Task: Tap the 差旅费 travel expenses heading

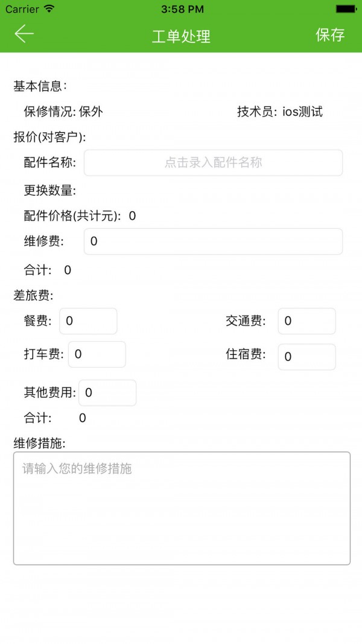Action: click(x=33, y=296)
